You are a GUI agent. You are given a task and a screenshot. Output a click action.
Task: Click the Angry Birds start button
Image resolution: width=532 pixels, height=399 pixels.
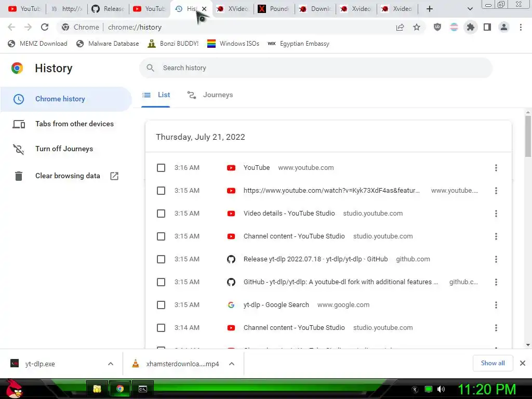(x=14, y=389)
